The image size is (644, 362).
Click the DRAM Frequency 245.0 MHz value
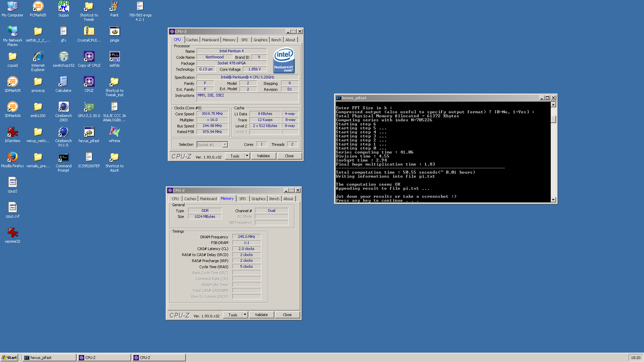tap(247, 237)
